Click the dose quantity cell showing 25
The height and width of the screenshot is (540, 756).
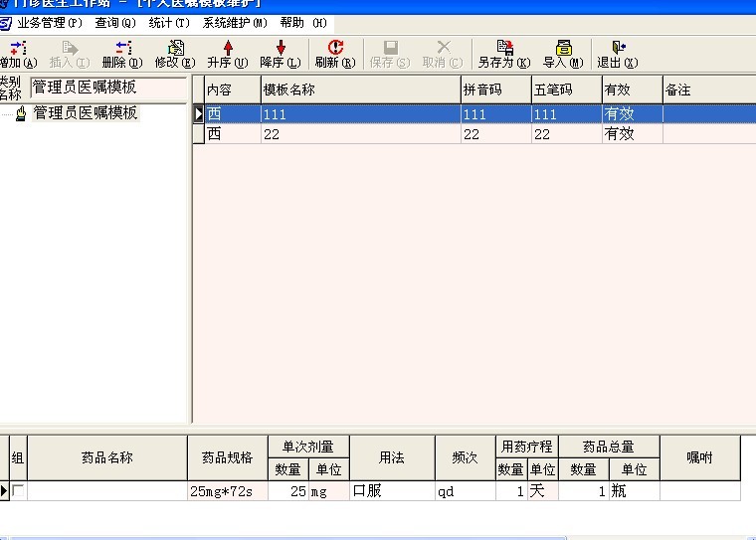coord(288,491)
